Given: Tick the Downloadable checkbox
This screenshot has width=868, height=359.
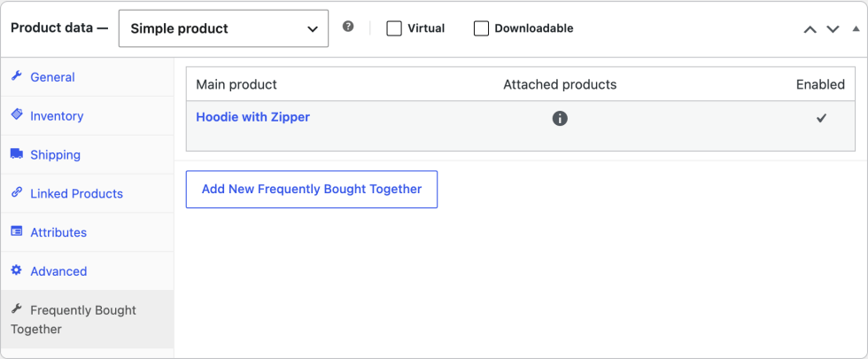Looking at the screenshot, I should tap(481, 28).
